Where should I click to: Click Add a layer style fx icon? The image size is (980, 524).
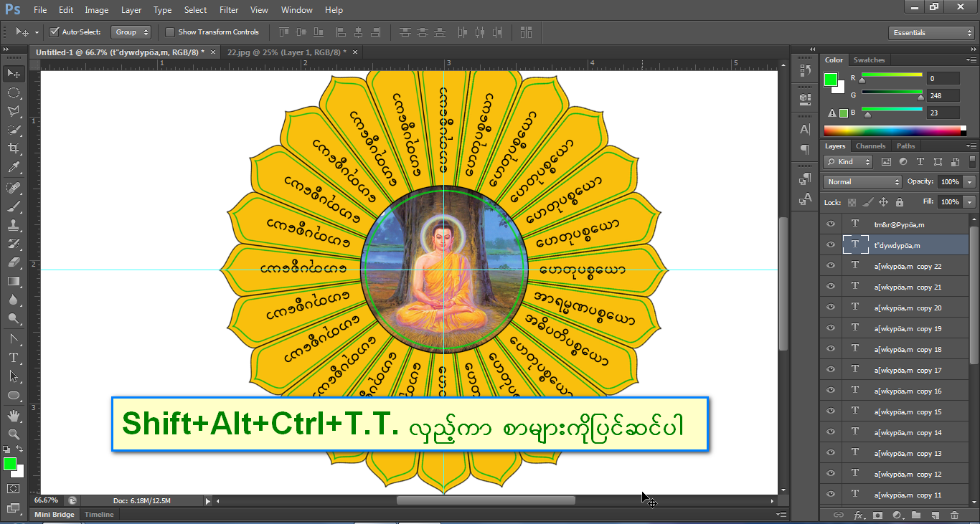click(859, 515)
